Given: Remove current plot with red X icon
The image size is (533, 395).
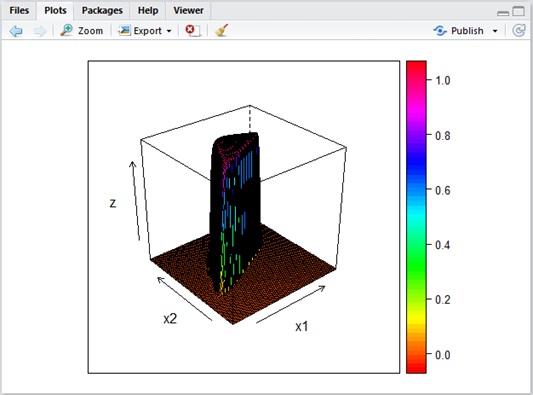Looking at the screenshot, I should (x=193, y=30).
